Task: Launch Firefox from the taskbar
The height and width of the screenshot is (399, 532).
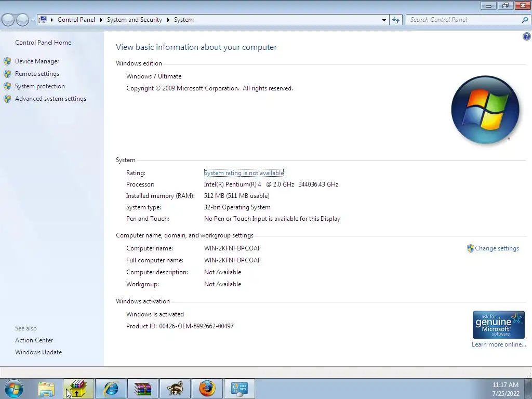Action: 207,389
